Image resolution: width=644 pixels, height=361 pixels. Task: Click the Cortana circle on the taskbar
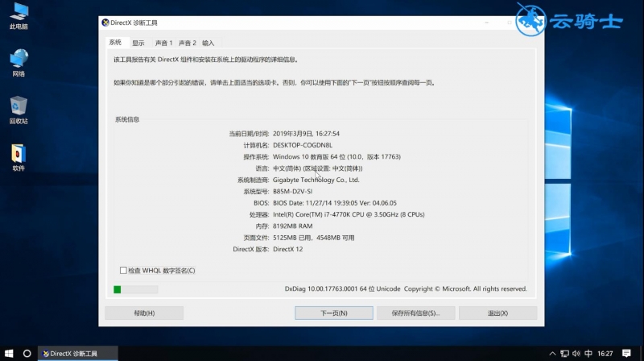click(27, 353)
